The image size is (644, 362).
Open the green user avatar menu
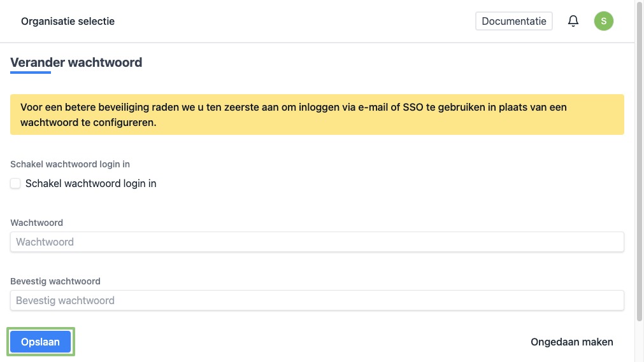click(x=603, y=21)
